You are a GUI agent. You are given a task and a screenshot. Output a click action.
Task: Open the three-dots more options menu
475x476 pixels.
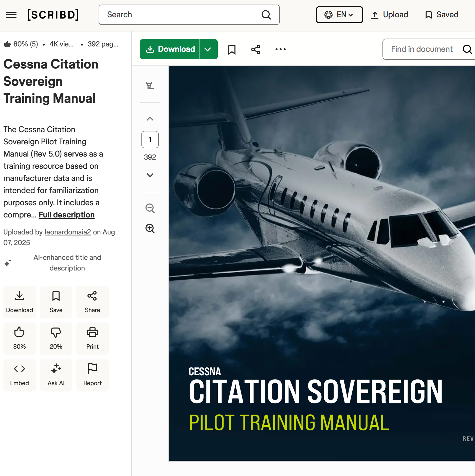tap(281, 49)
